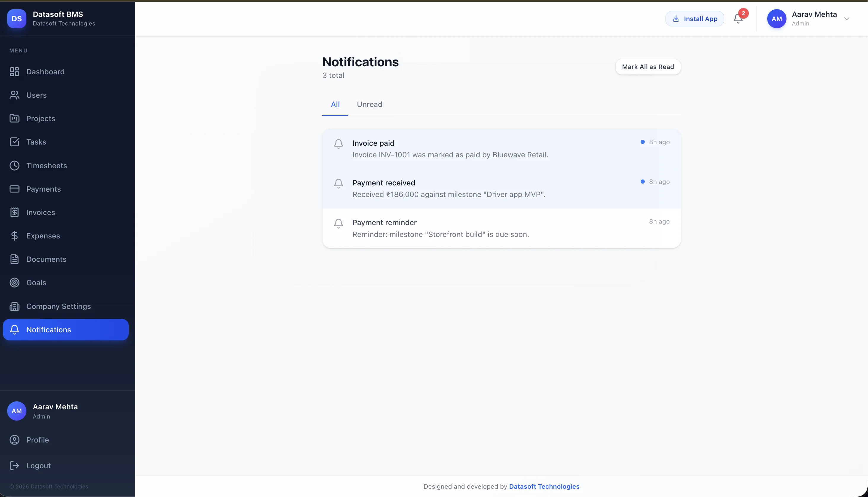Open Goals using the target icon

(14, 282)
